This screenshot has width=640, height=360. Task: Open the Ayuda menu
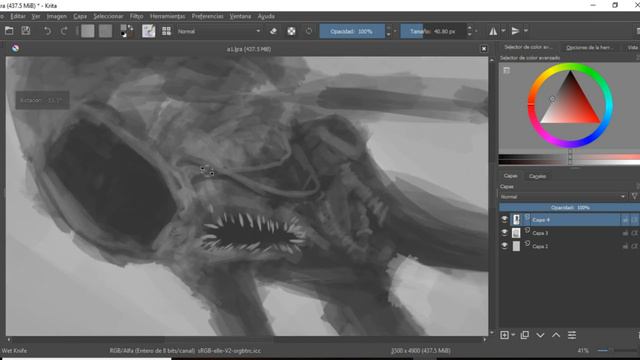tap(266, 16)
